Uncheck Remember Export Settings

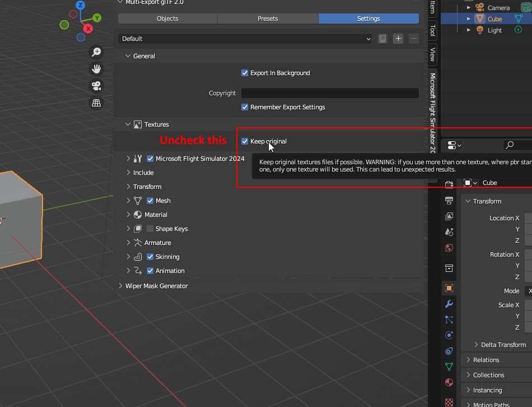[245, 107]
